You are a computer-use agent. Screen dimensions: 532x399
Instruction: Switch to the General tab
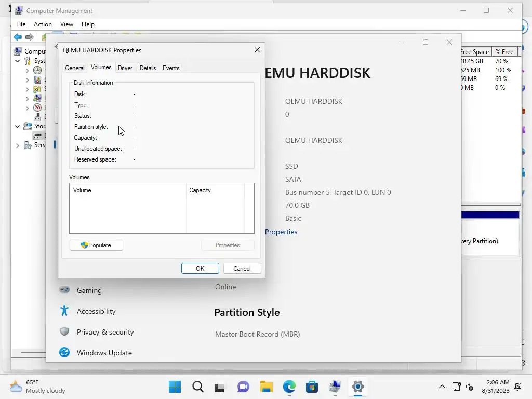(x=75, y=68)
